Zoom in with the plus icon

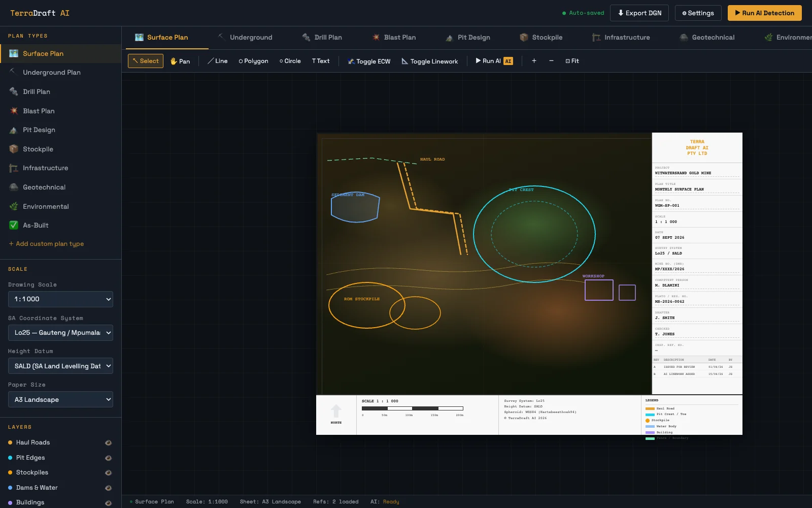(x=534, y=61)
